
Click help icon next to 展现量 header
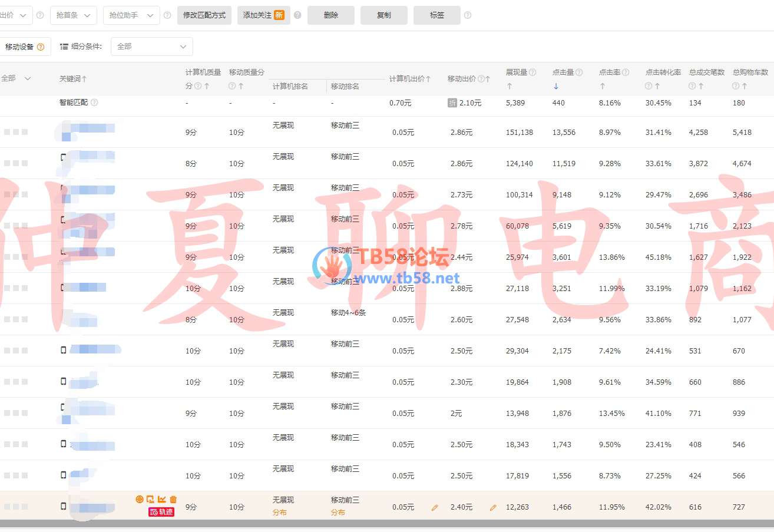point(532,72)
